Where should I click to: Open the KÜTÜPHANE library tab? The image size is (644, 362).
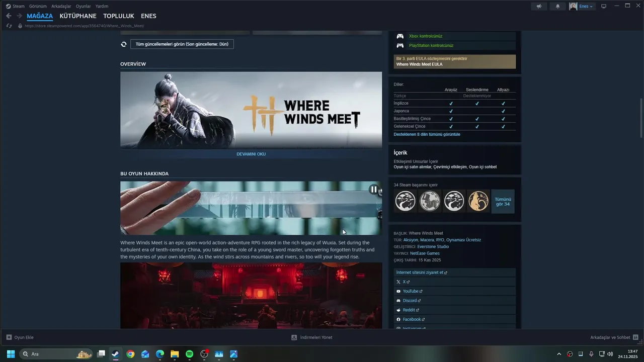(78, 16)
